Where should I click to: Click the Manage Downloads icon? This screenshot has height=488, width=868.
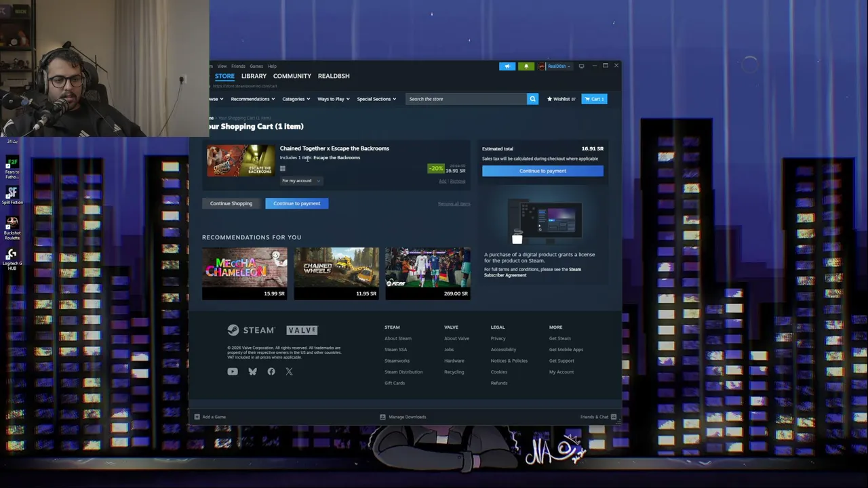point(382,417)
